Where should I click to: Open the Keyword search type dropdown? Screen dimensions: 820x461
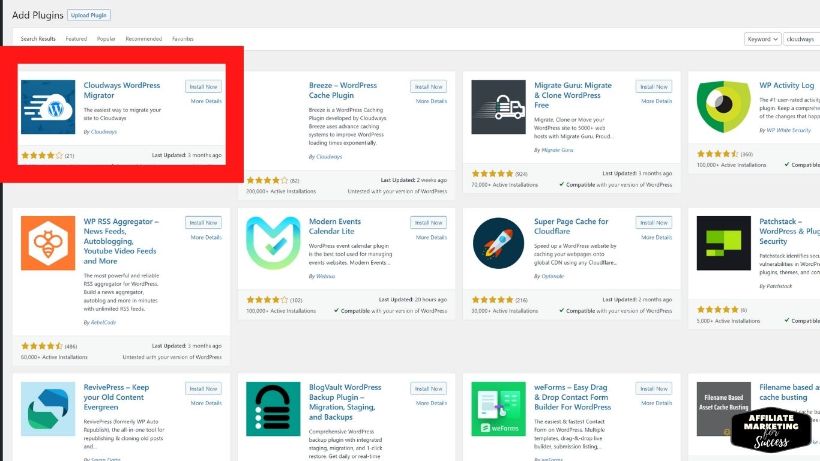pyautogui.click(x=762, y=39)
